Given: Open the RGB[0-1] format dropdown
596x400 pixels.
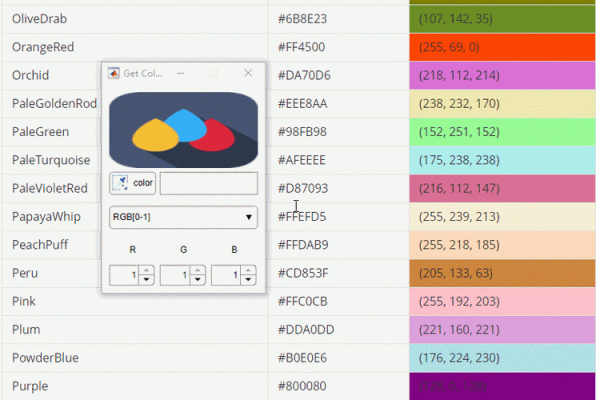Looking at the screenshot, I should (183, 217).
